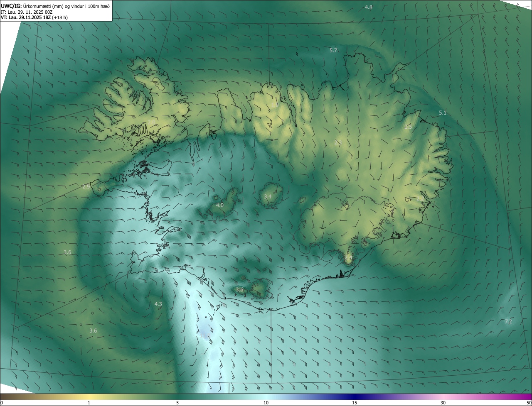
Task: Click the 3.4 value label on the glacier
Action: pos(268,196)
